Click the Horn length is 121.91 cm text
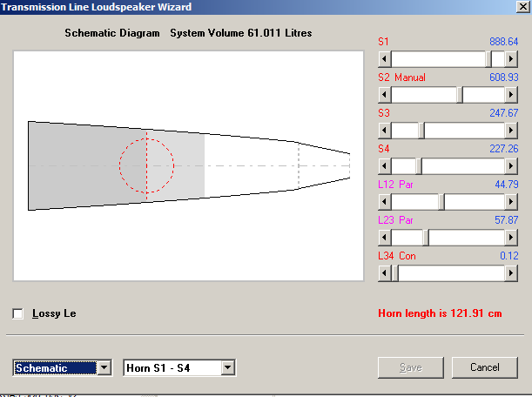 [440, 313]
